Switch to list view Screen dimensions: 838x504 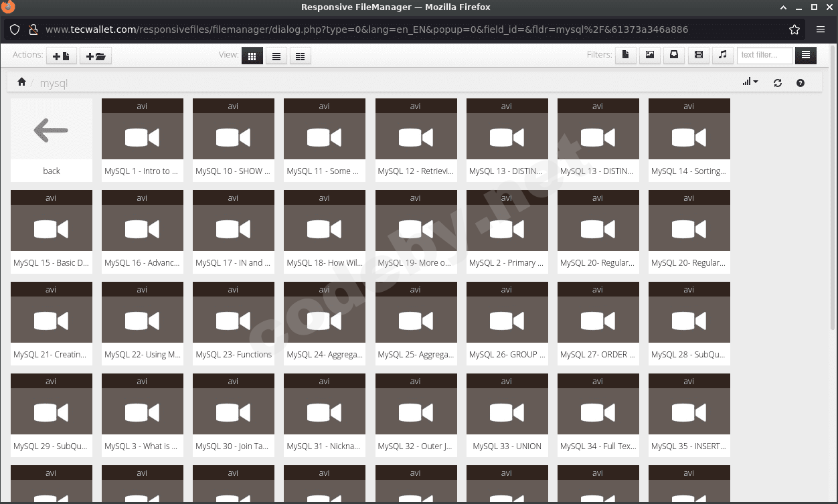(276, 56)
